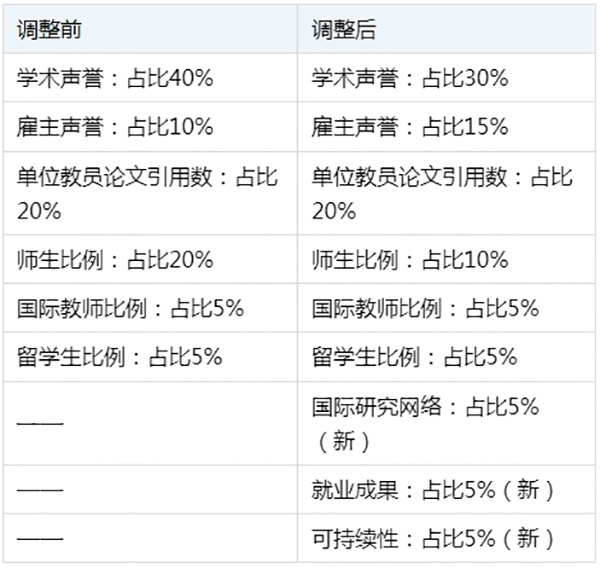
Task: Click the 就业成果：占比5%（新） cell
Action: (x=447, y=490)
